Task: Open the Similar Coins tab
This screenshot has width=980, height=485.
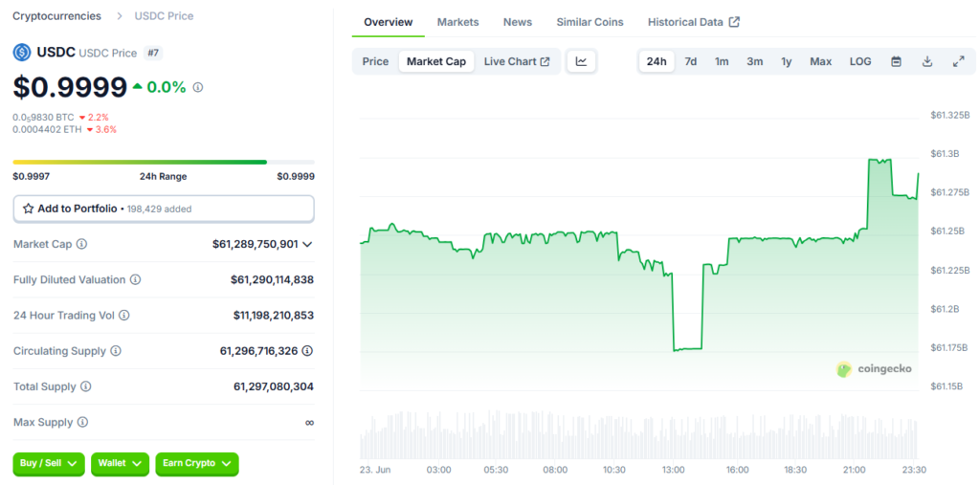Action: pos(590,22)
